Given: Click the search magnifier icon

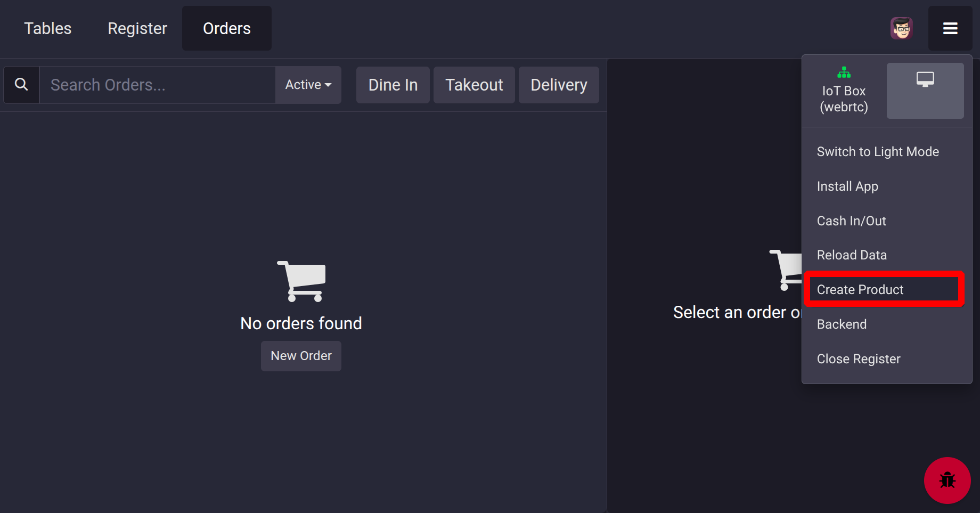Looking at the screenshot, I should (x=21, y=85).
